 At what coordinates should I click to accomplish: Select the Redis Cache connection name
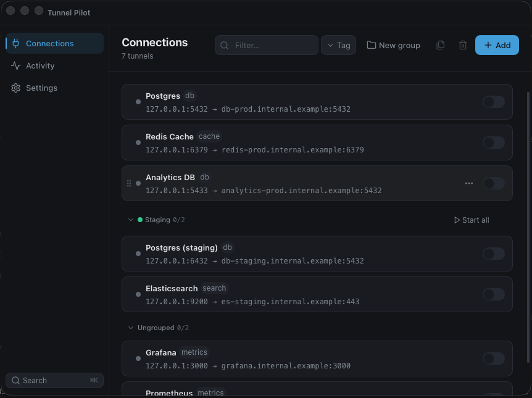click(x=170, y=137)
